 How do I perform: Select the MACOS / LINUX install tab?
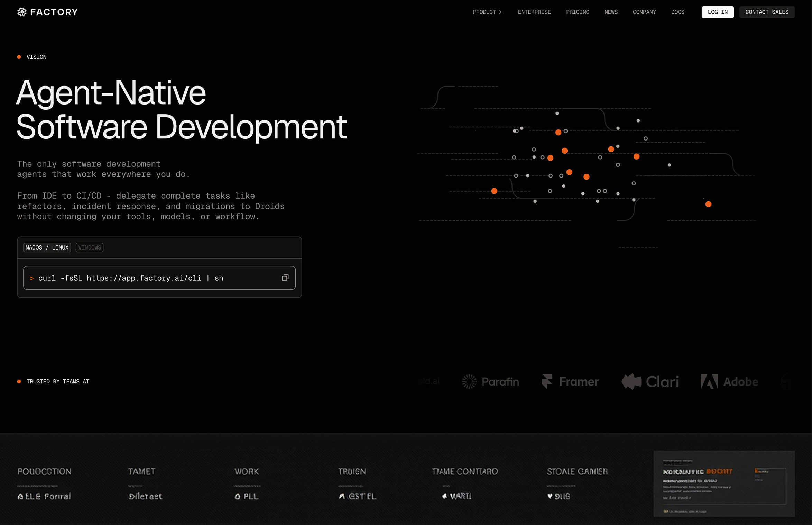(x=47, y=247)
